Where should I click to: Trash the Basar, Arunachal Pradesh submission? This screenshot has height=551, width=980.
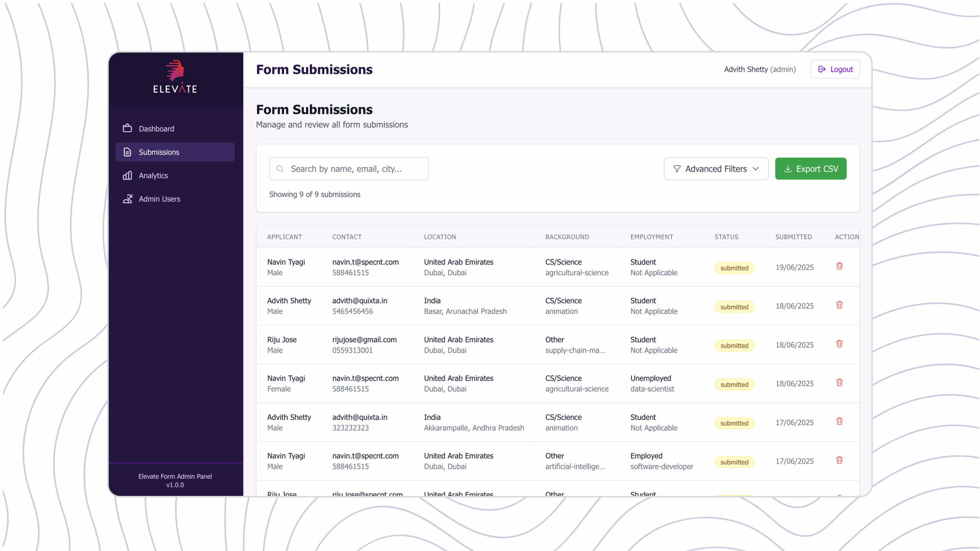839,305
